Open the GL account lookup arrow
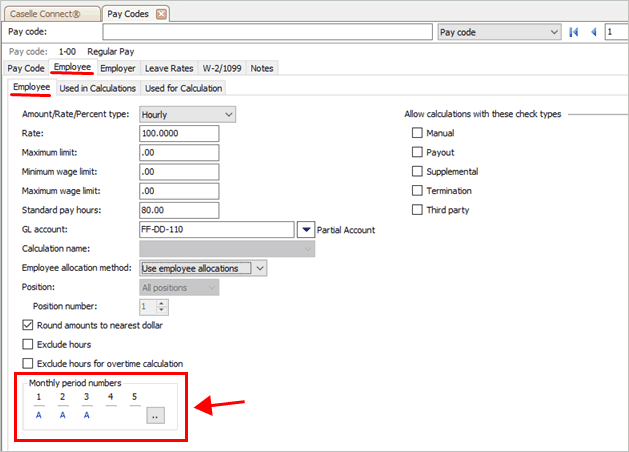The image size is (629, 452). tap(306, 230)
